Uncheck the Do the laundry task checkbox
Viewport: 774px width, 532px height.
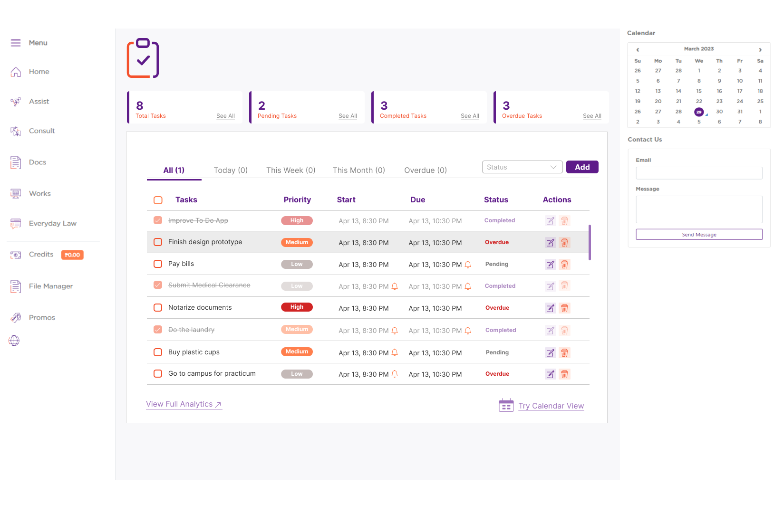(158, 330)
